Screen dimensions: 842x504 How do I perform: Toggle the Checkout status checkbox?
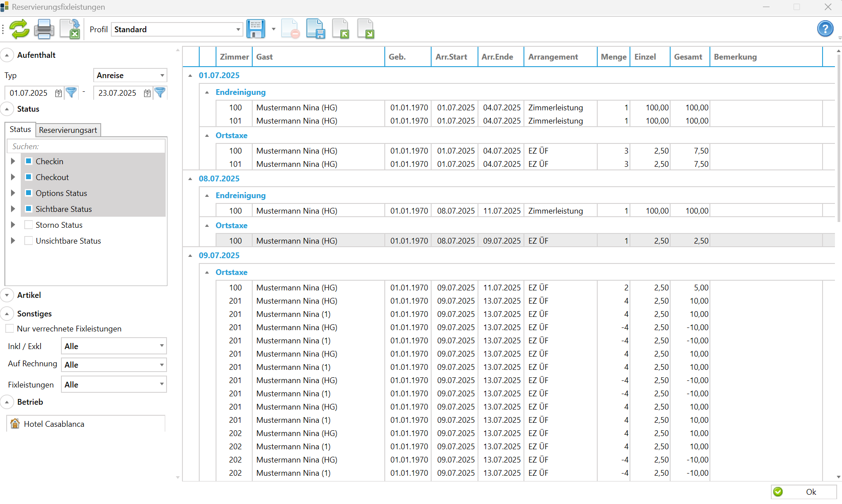pos(28,177)
